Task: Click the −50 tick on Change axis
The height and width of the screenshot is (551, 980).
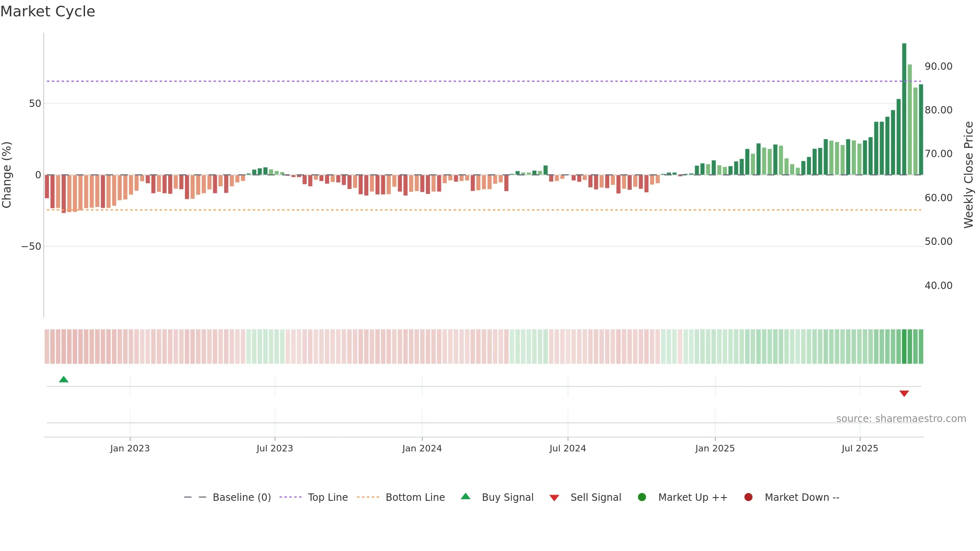Action: (31, 247)
